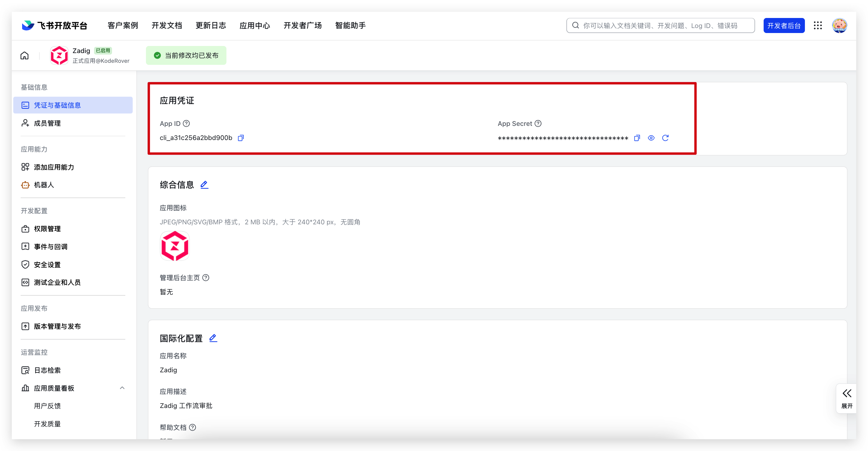The height and width of the screenshot is (451, 868).
Task: Regenerate the App Secret
Action: click(665, 138)
